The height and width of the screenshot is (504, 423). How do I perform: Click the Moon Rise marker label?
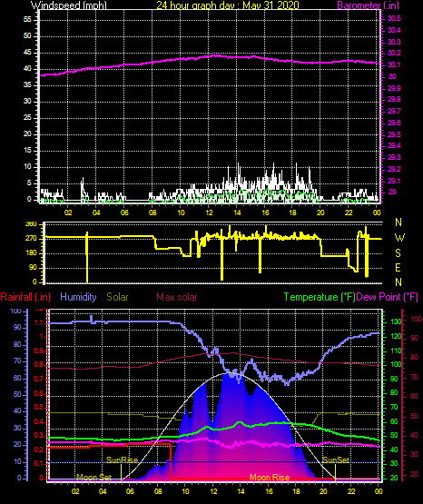pyautogui.click(x=270, y=477)
